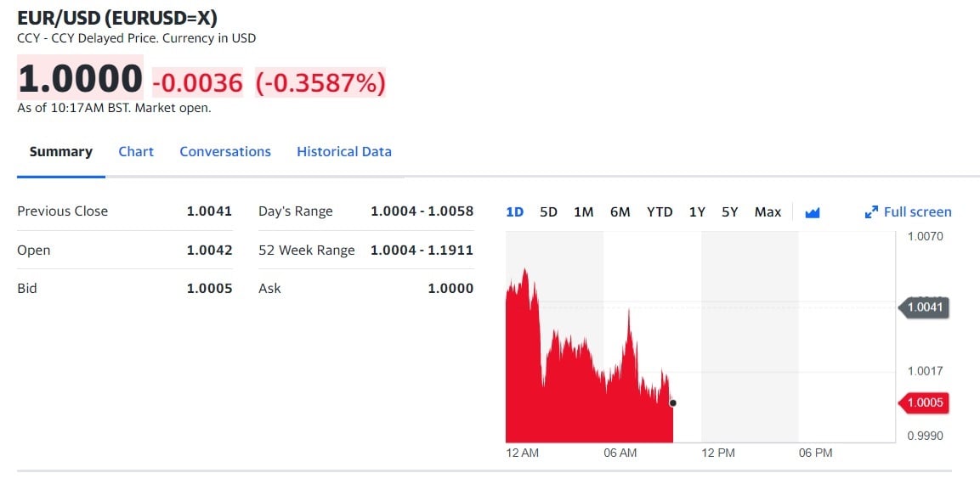
Task: Select the 5D chart range
Action: 548,212
